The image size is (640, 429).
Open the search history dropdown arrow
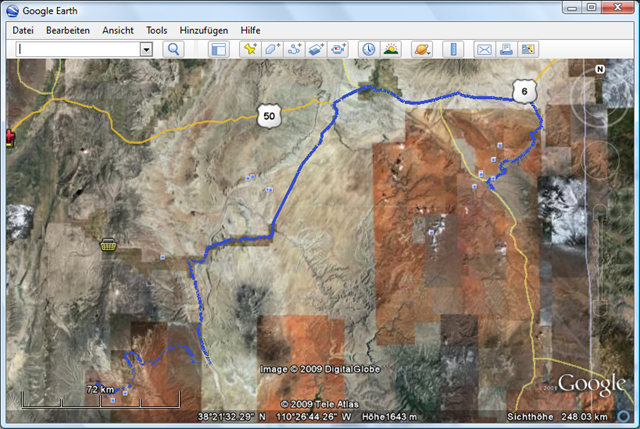pos(146,49)
